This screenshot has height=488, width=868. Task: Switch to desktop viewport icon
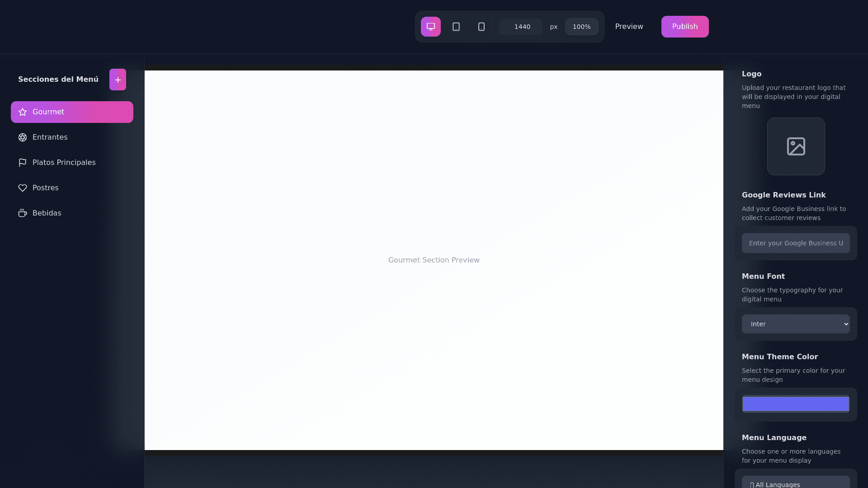[430, 27]
